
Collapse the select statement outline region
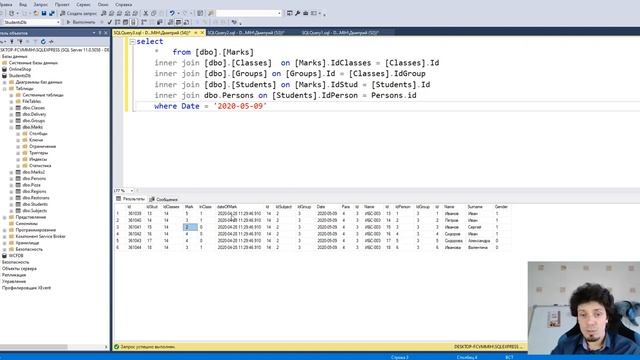pos(132,42)
